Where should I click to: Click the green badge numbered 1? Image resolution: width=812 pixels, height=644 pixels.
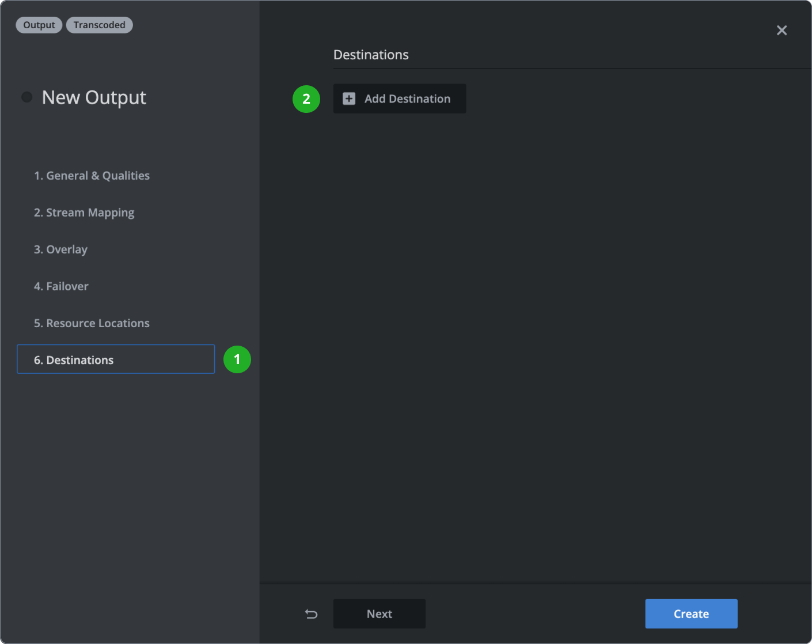pos(237,359)
